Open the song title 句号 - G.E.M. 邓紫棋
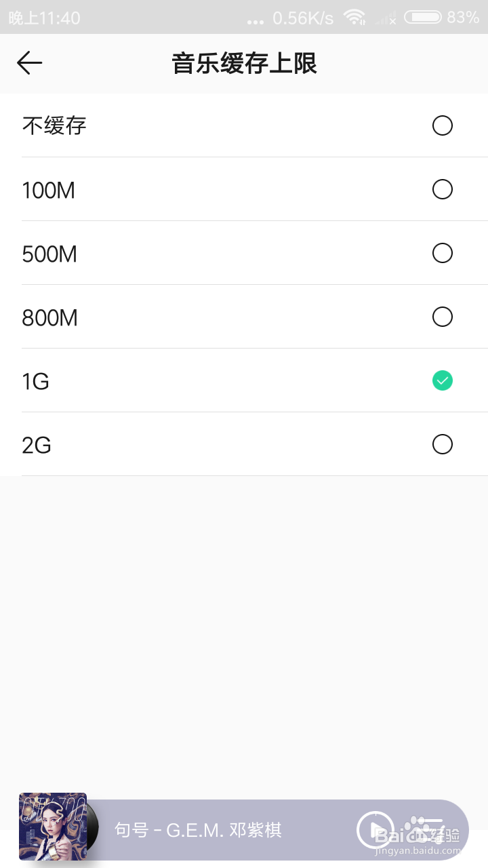The width and height of the screenshot is (488, 868). tap(198, 829)
